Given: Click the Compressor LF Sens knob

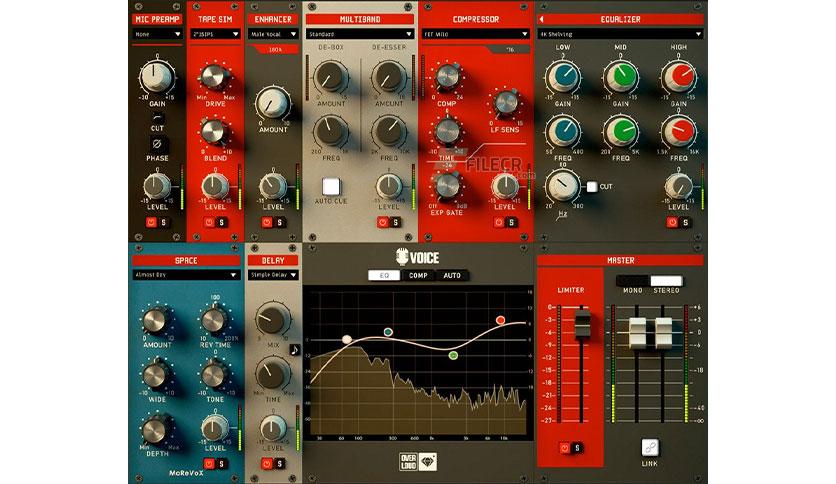Looking at the screenshot, I should coord(505,104).
